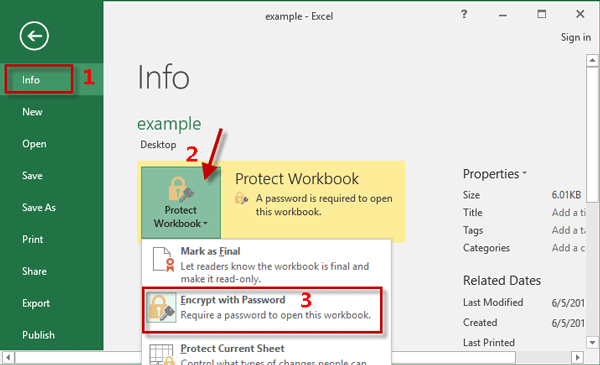Click Sign in link
The height and width of the screenshot is (365, 600).
click(576, 37)
